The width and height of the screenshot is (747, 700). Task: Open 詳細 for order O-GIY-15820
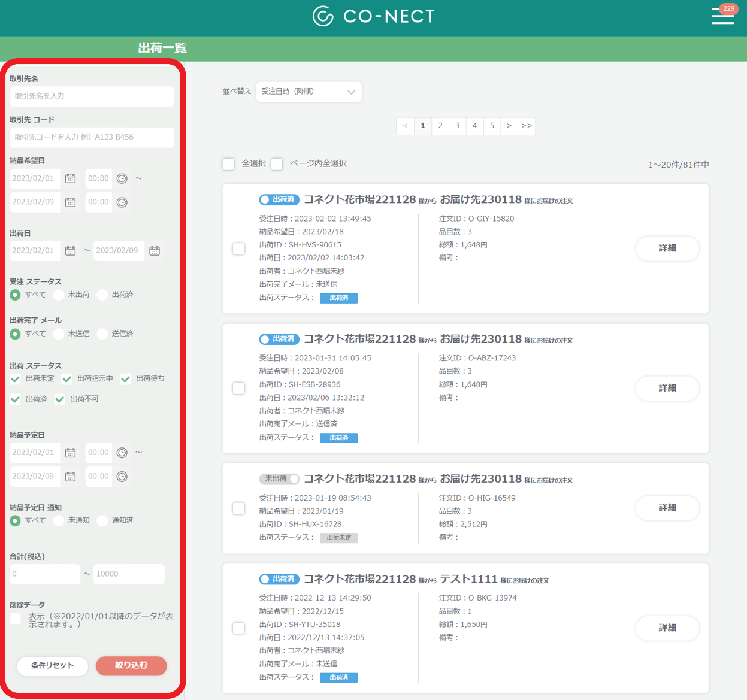coord(667,249)
